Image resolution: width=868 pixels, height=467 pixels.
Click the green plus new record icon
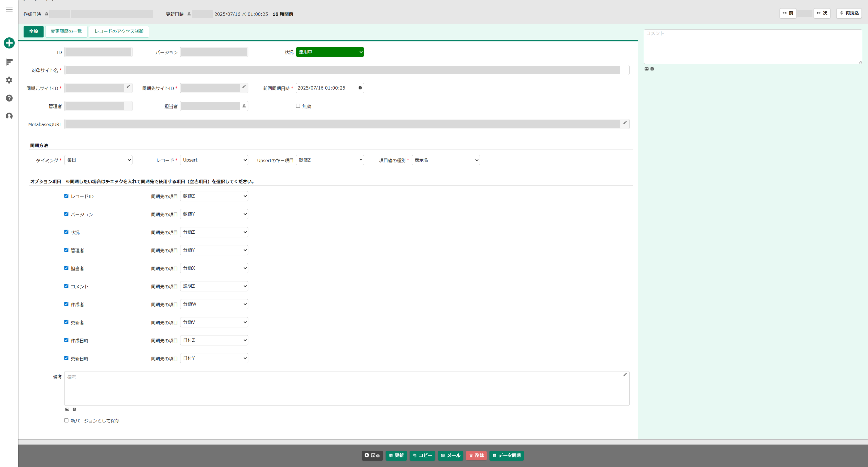point(9,43)
